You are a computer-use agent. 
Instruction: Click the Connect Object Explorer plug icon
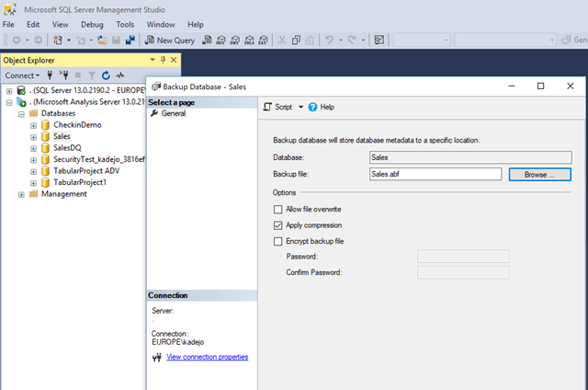(x=50, y=75)
